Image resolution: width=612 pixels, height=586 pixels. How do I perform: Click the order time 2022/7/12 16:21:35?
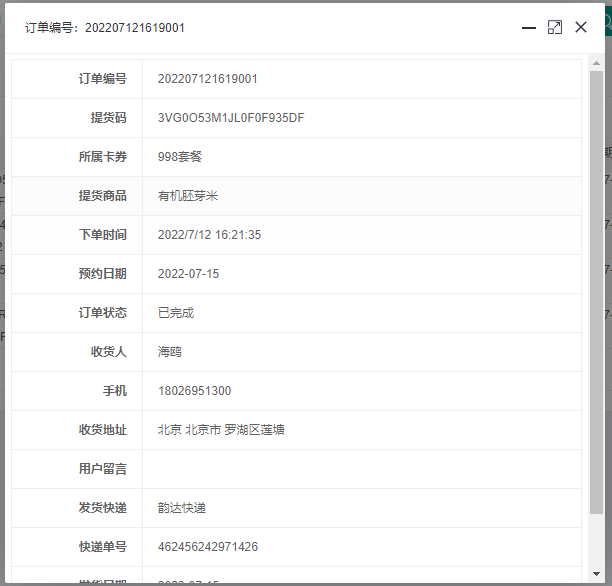click(209, 235)
